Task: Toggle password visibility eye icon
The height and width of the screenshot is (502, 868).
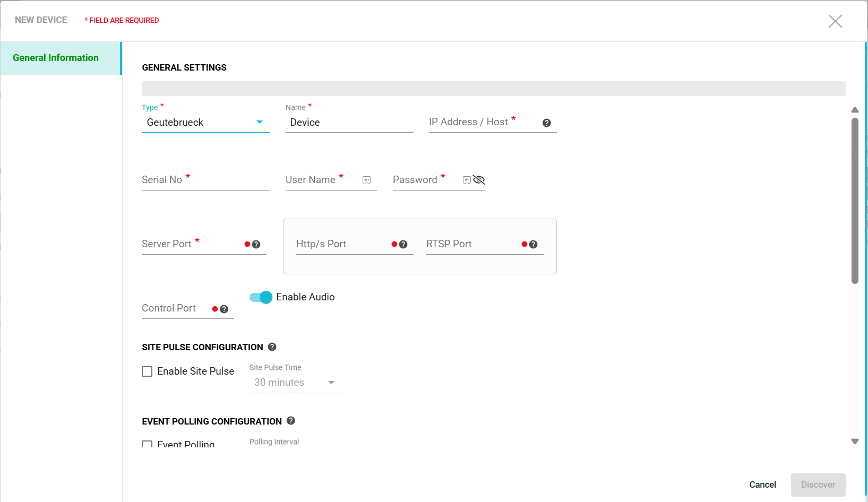Action: point(479,180)
